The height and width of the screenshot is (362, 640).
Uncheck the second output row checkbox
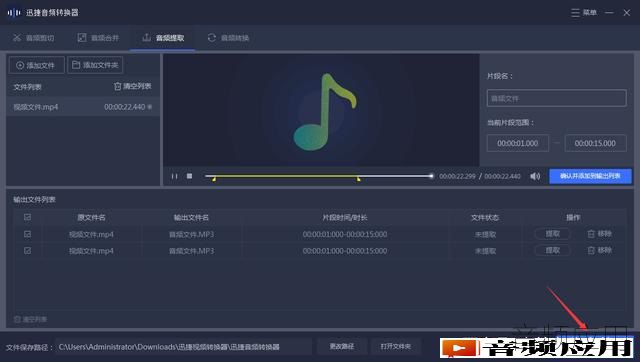(x=27, y=251)
